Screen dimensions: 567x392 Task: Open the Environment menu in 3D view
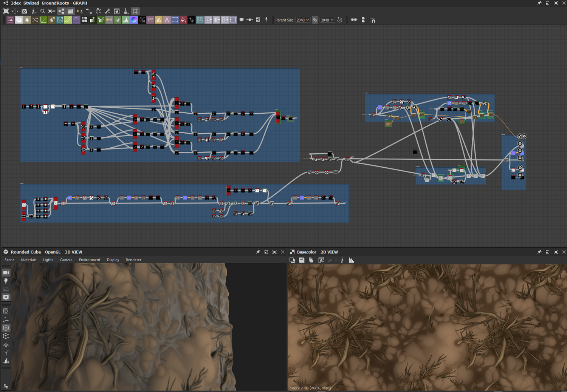click(90, 260)
